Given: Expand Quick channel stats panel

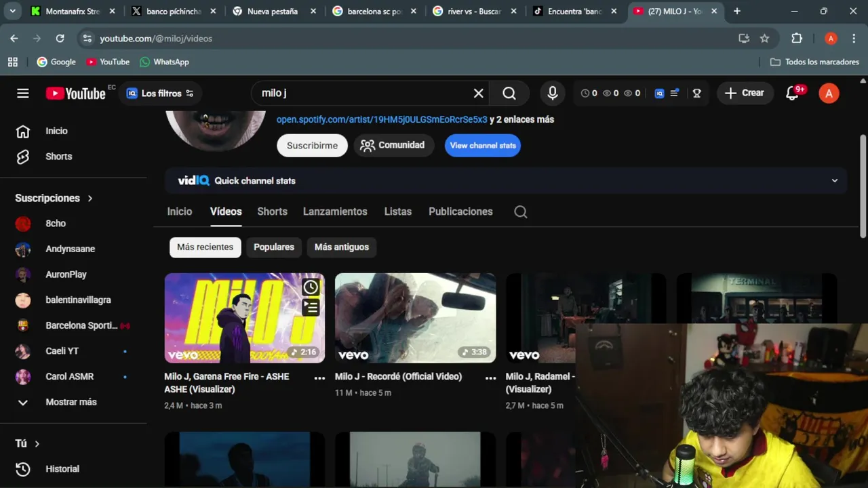Looking at the screenshot, I should click(x=835, y=181).
